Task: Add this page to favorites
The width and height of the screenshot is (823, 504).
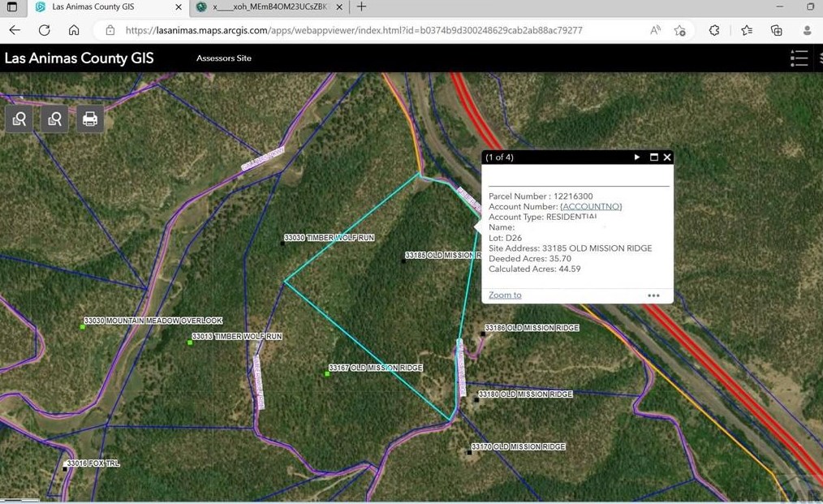Action: tap(679, 31)
